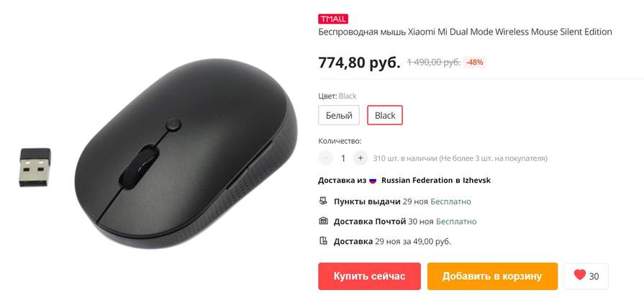Screen dimensions: 644x295
Task: Click the courier delivery icon
Action: point(323,241)
